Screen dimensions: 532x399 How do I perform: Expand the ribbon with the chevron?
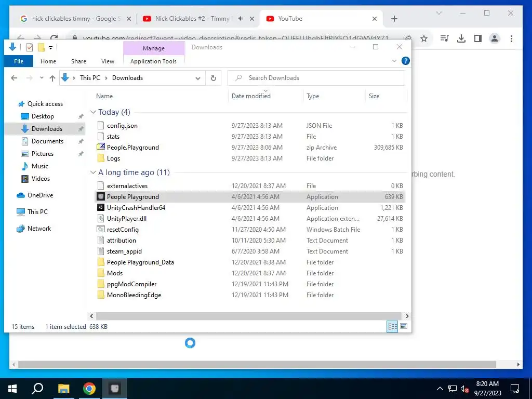click(394, 61)
